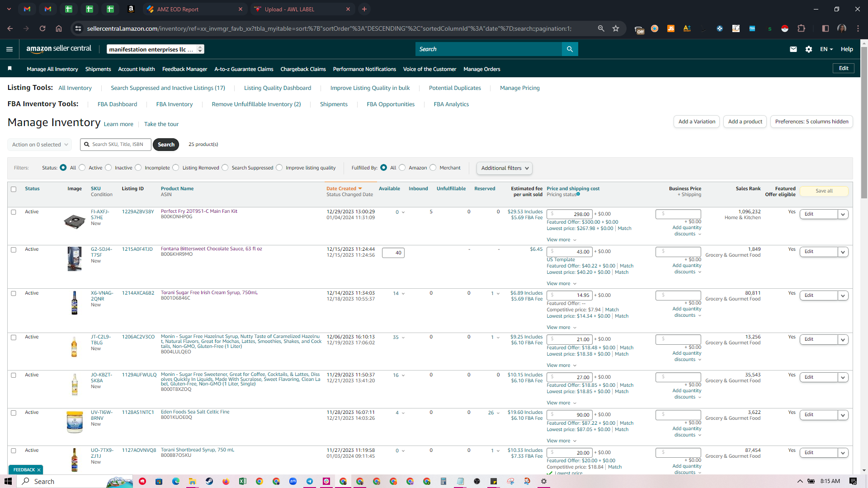Screen dimensions: 868x488
Task: Open the tab search dropdown arrow
Action: tap(9, 9)
